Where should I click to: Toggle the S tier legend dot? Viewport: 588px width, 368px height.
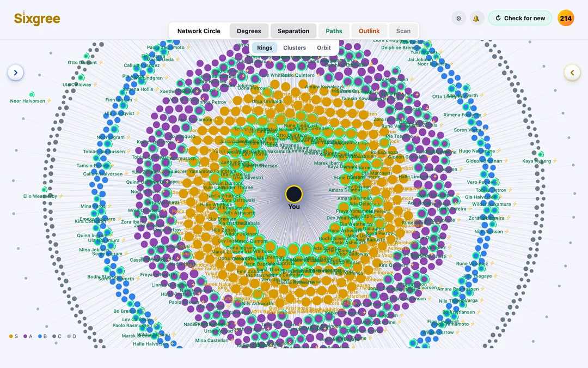pos(11,336)
